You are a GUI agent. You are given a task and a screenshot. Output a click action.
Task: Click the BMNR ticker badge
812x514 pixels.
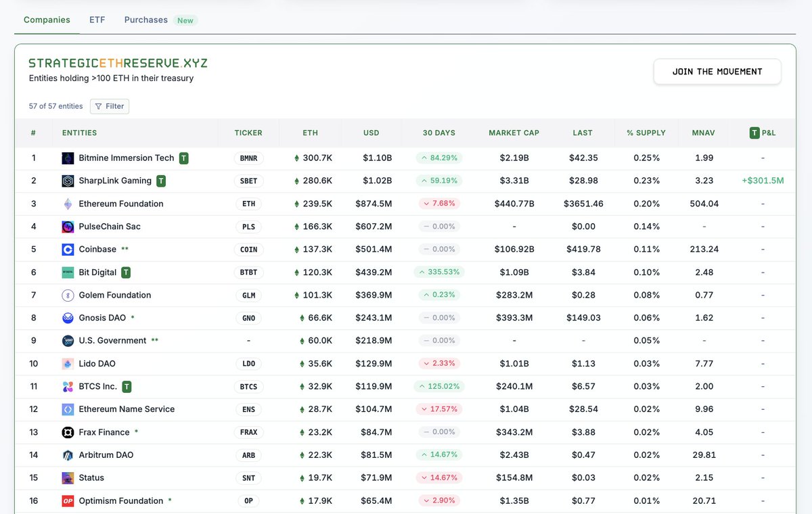(248, 158)
